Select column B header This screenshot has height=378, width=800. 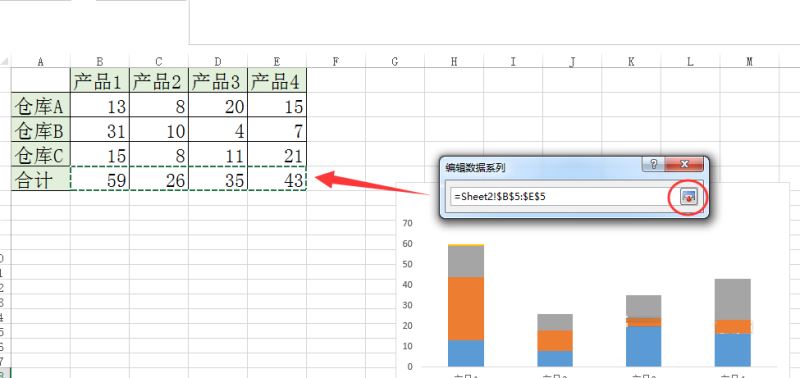[100, 62]
